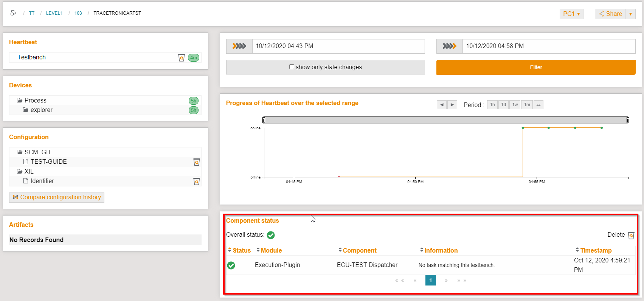Screen dimensions: 644x301
Task: Click the start date arrows icon
Action: pos(239,46)
